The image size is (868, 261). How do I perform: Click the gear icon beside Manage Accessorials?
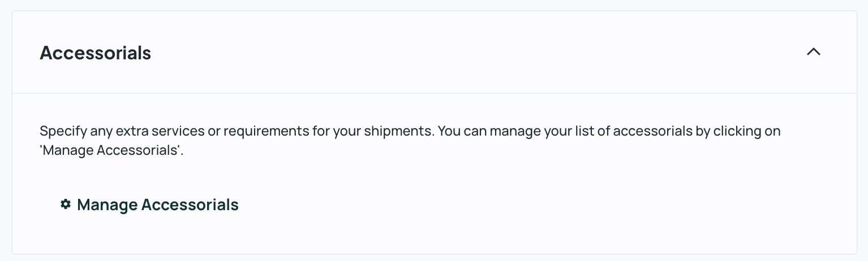click(66, 204)
